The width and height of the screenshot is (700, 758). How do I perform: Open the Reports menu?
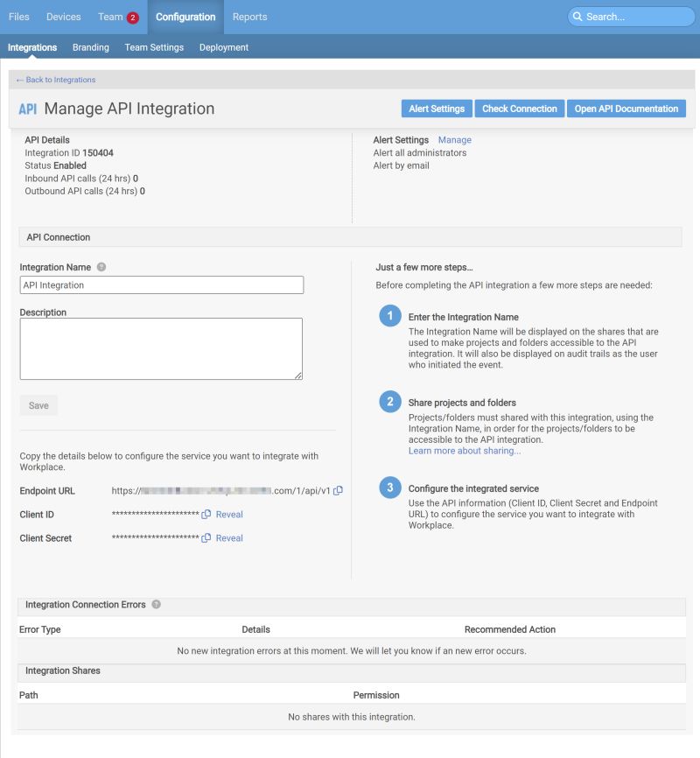[x=249, y=17]
